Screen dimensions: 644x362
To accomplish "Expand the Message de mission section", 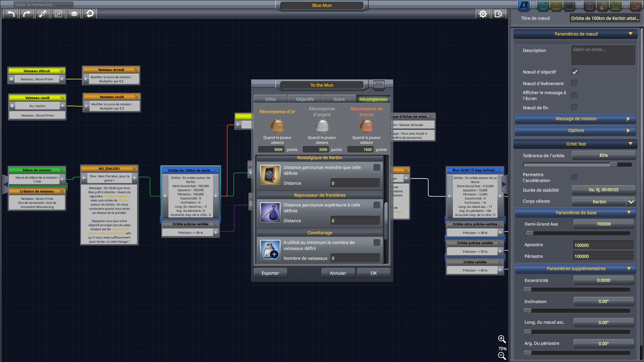I will 576,119.
